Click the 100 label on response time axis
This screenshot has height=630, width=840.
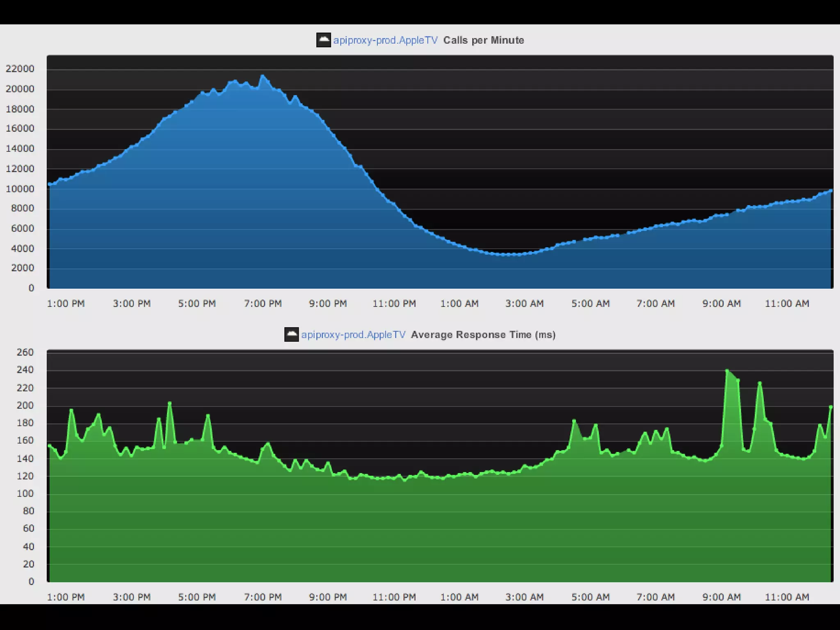point(25,493)
